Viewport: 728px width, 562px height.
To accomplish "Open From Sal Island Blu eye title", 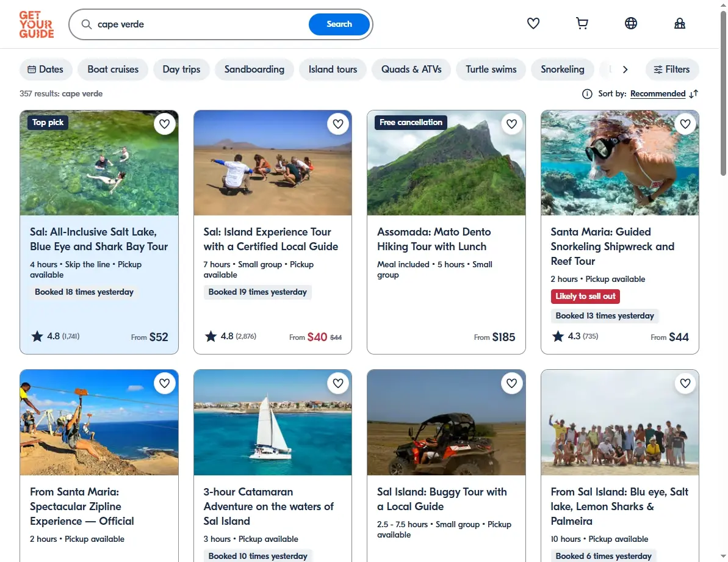I will pos(619,506).
